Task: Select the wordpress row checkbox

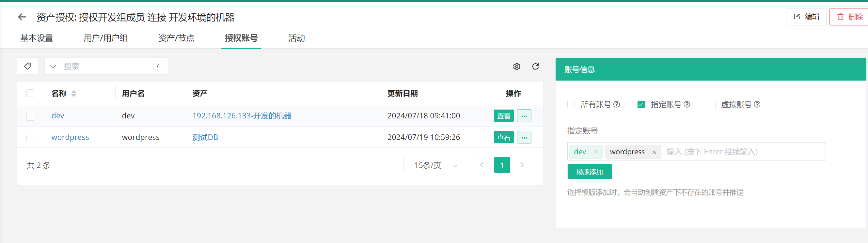Action: tap(30, 138)
